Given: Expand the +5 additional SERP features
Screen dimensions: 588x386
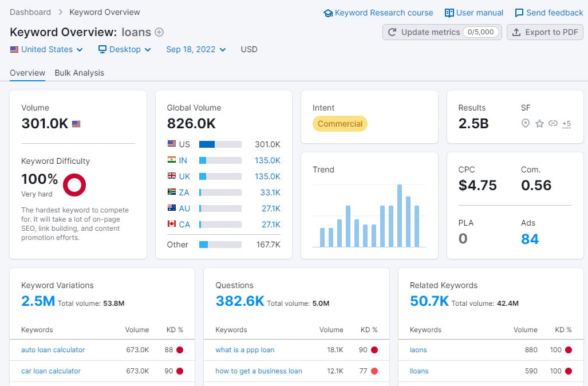Looking at the screenshot, I should pos(566,124).
